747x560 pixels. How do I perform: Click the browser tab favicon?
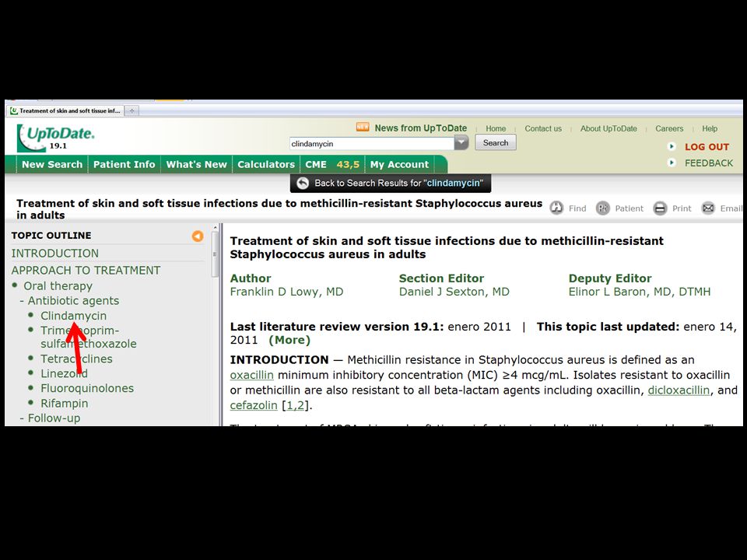click(x=14, y=110)
